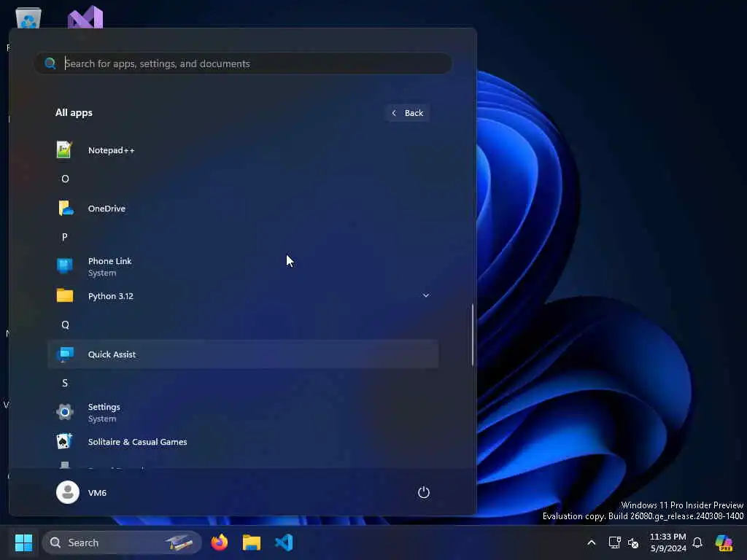747x560 pixels.
Task: Open the network status tray icon
Action: click(x=614, y=542)
